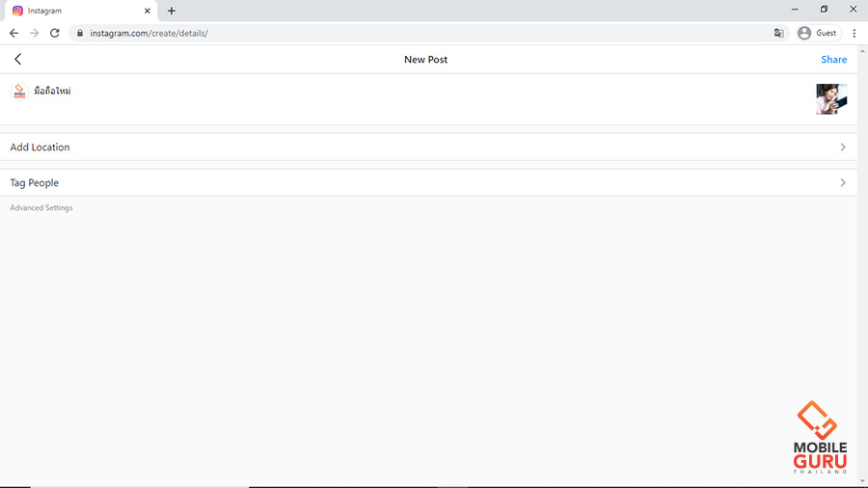
Task: Open the Guest profile menu
Action: point(817,33)
